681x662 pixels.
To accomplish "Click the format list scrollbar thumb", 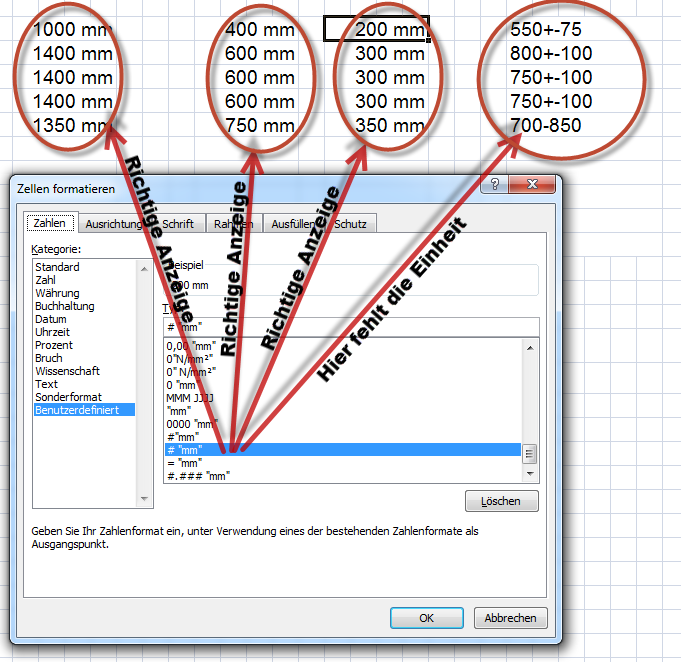I will point(529,454).
